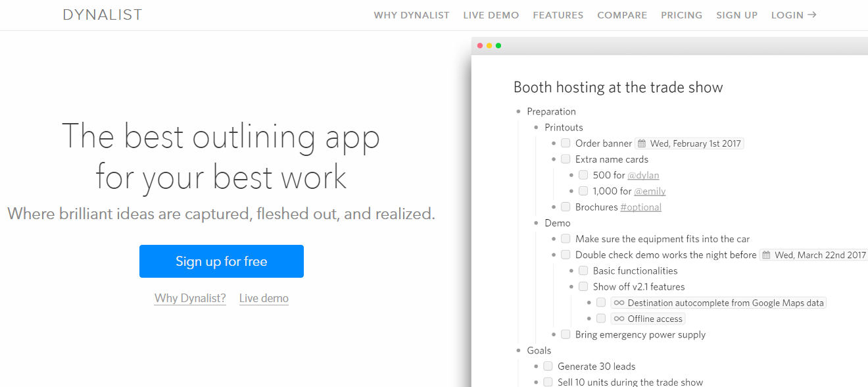Click link icon of Offline access
The height and width of the screenshot is (387, 868).
click(619, 319)
